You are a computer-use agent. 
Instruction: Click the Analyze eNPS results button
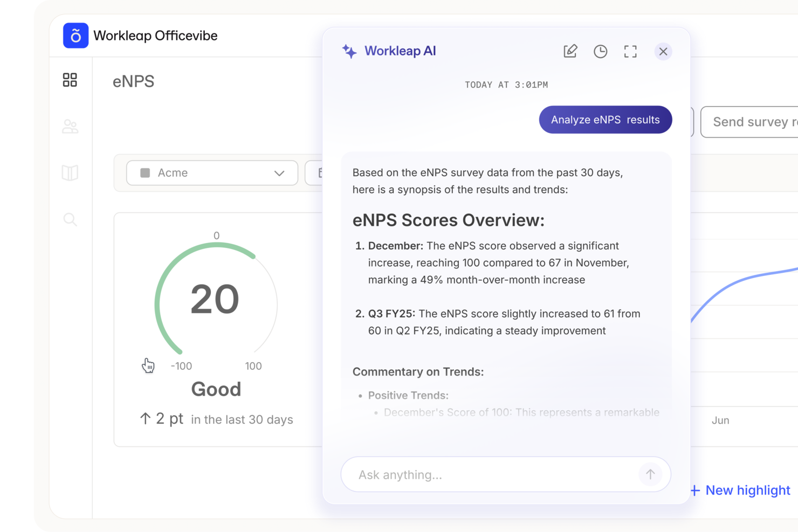[x=605, y=120]
